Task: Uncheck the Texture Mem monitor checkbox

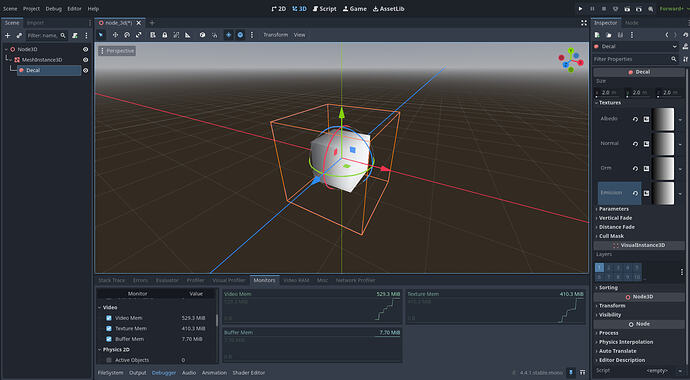Action: 109,328
